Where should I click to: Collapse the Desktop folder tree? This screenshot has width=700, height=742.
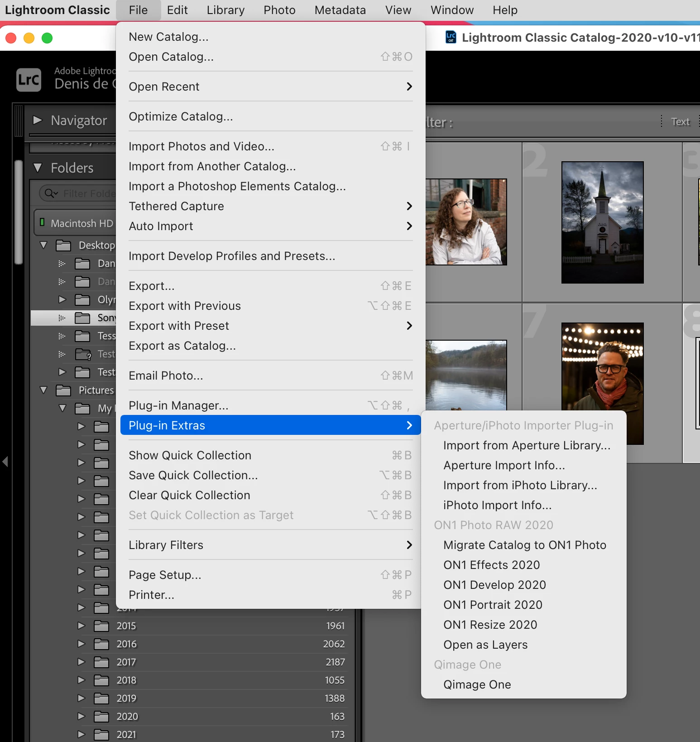(x=43, y=245)
